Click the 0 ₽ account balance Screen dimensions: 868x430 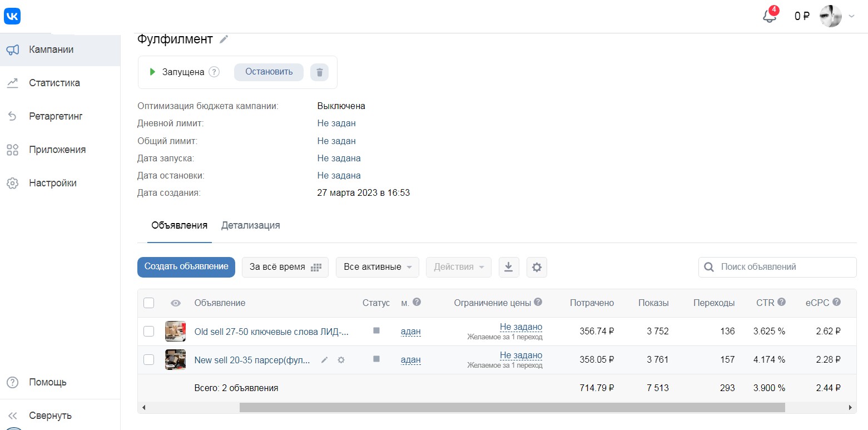tap(802, 16)
